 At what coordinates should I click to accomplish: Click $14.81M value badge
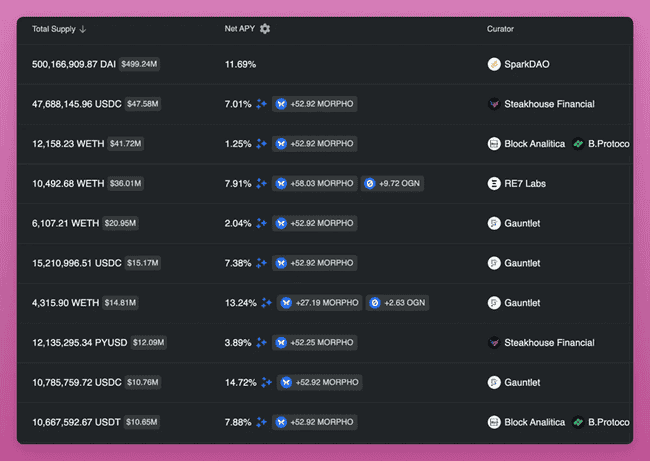(120, 303)
